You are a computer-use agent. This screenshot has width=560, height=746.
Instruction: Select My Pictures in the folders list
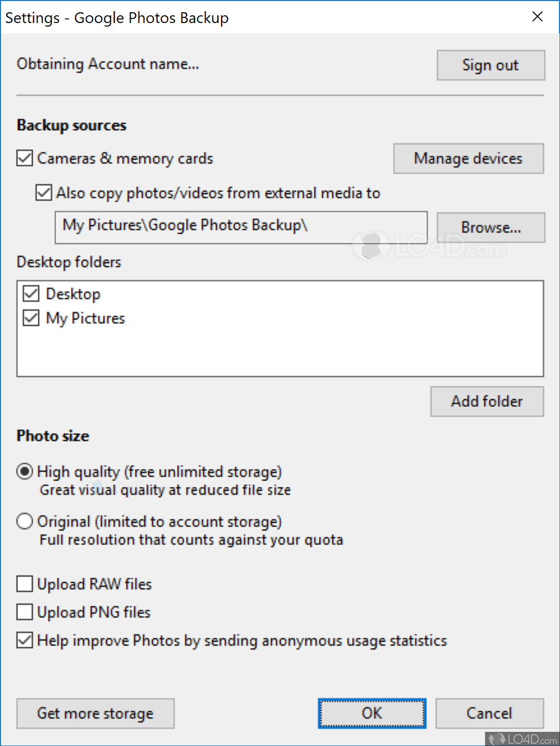(85, 318)
